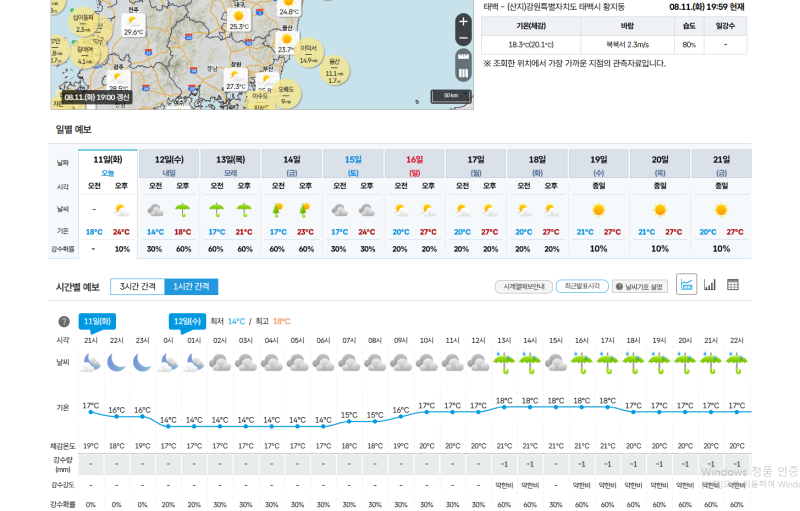This screenshot has width=800, height=511.
Task: Select the 15일 (토) daily tab
Action: pyautogui.click(x=353, y=166)
